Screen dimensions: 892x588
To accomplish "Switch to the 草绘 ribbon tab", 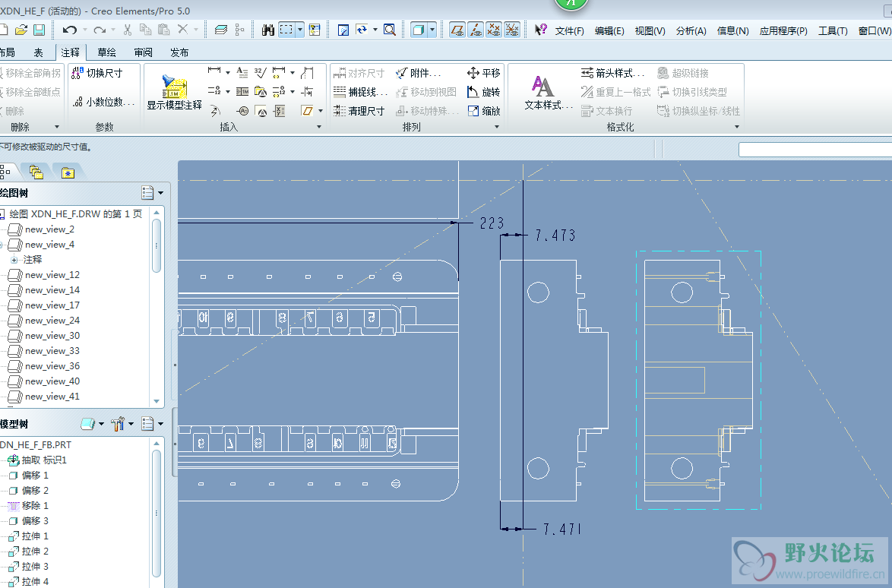I will point(106,52).
